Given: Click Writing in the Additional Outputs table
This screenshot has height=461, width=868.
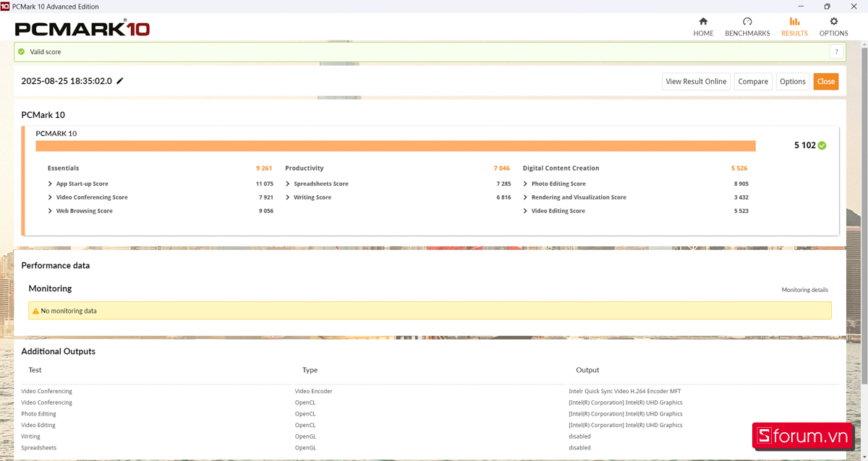Looking at the screenshot, I should [x=30, y=436].
